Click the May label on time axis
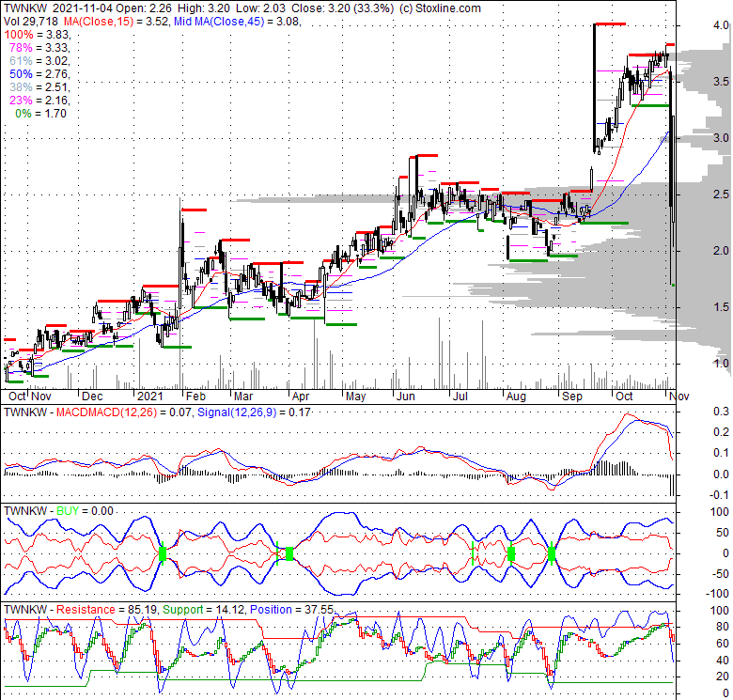 (356, 397)
